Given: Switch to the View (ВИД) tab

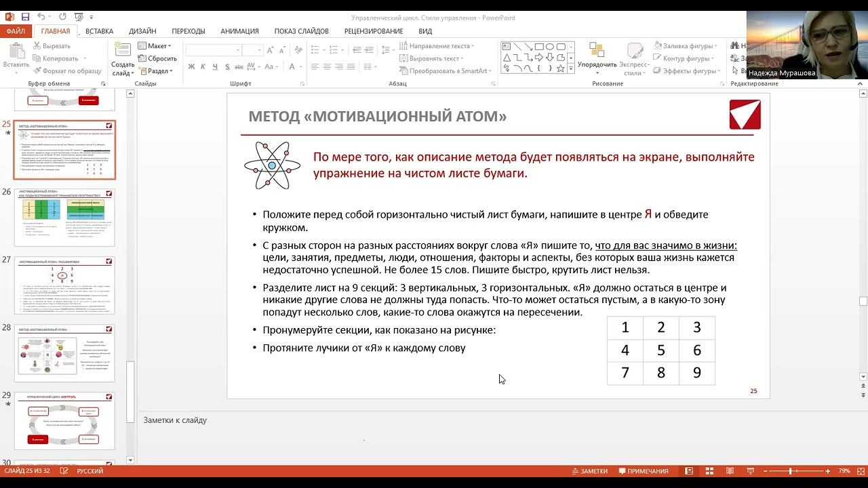Looking at the screenshot, I should tap(425, 31).
